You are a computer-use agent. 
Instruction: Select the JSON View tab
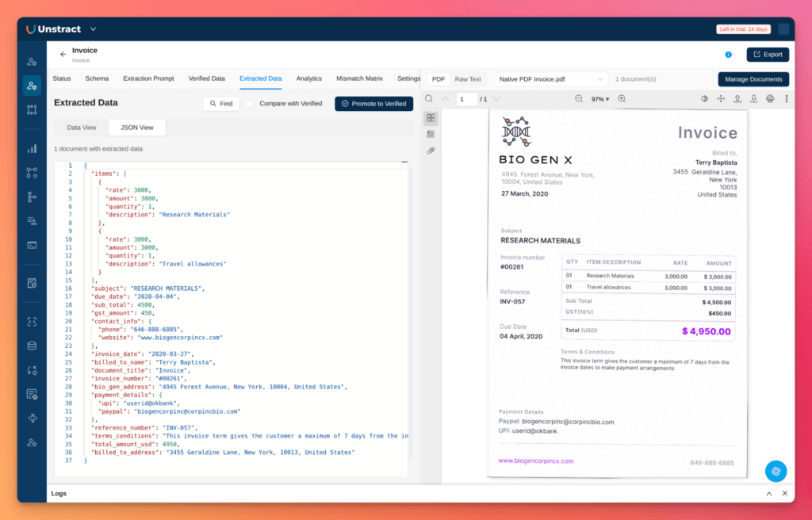tap(136, 128)
